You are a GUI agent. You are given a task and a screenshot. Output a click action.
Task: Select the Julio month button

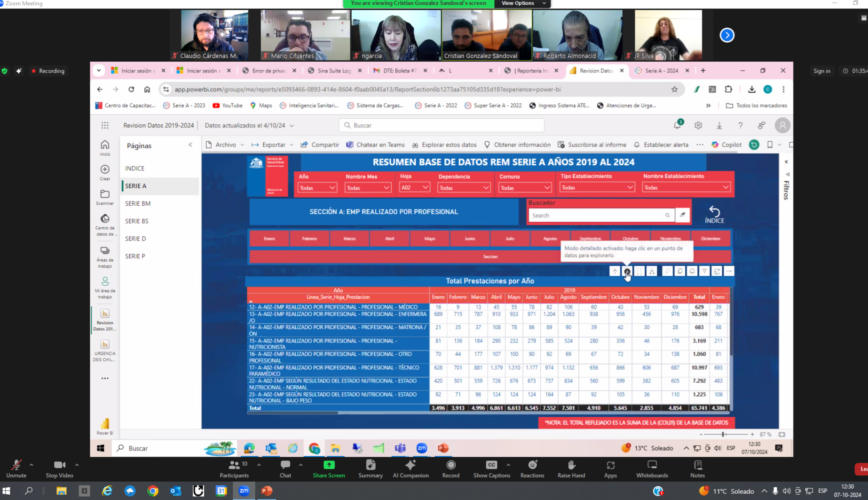coord(510,239)
